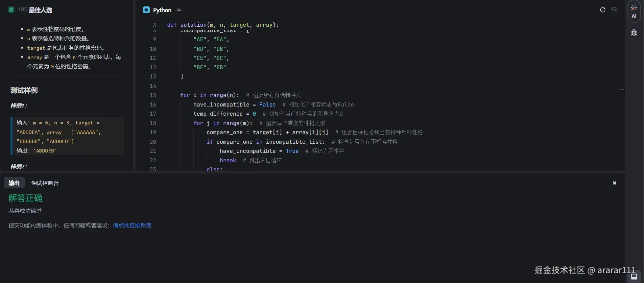This screenshot has width=644, height=283.
Task: Click the AI format paint-roller icon
Action: point(615,10)
